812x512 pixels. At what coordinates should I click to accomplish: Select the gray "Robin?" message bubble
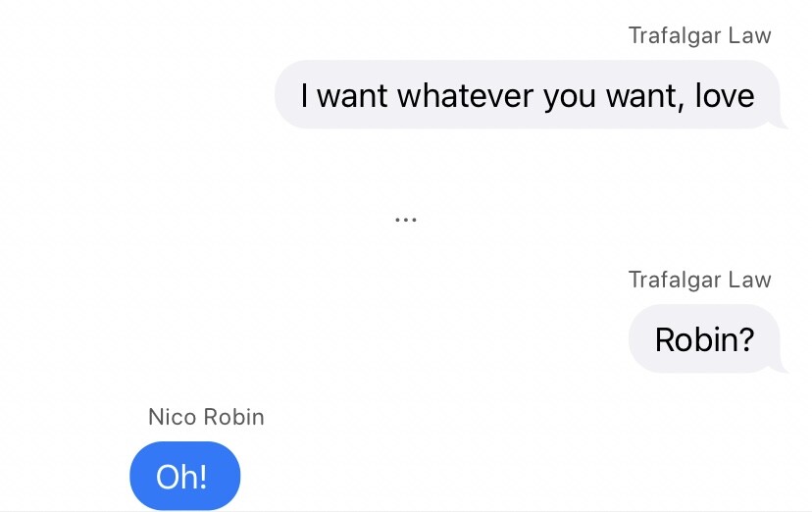pyautogui.click(x=704, y=339)
